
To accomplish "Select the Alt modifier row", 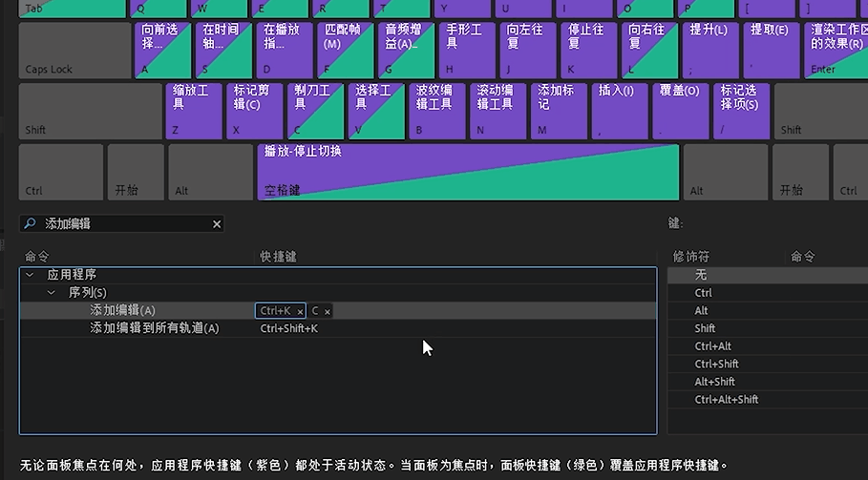I will coord(767,310).
